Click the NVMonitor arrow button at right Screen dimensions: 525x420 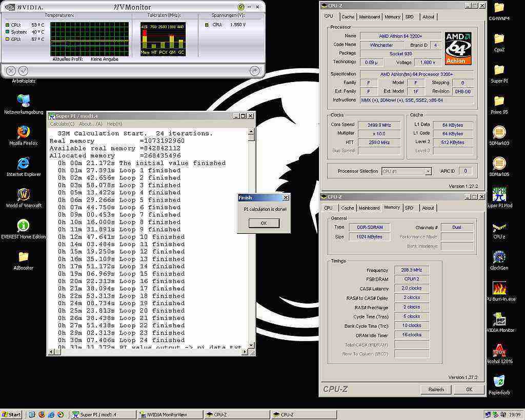point(254,71)
